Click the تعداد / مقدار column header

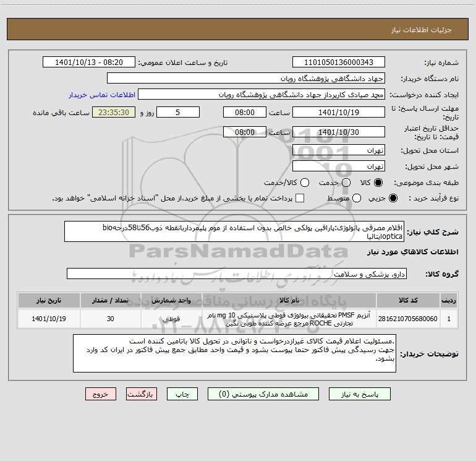pos(111,300)
